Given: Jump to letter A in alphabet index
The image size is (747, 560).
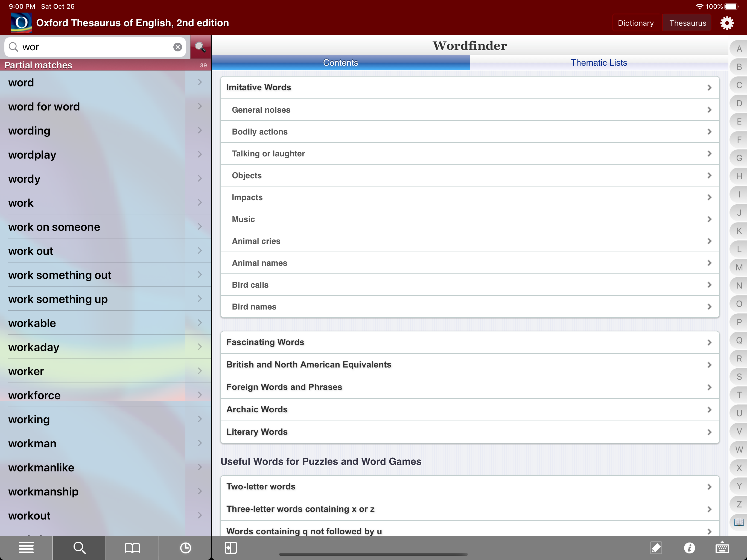Looking at the screenshot, I should point(739,49).
